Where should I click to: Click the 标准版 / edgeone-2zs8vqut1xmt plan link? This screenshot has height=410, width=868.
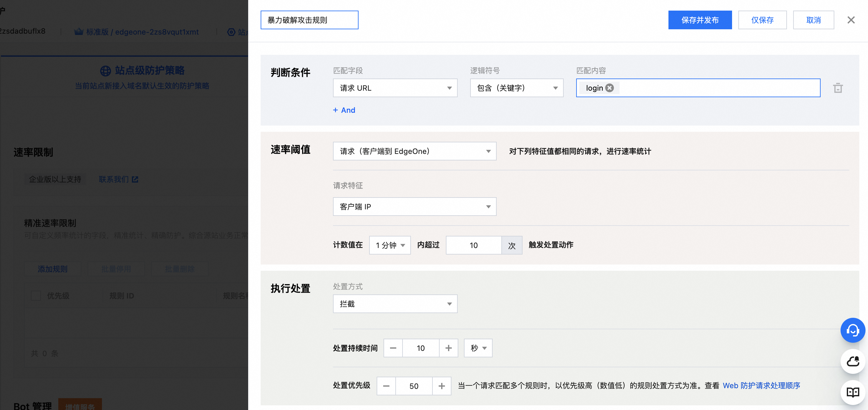[x=142, y=32]
